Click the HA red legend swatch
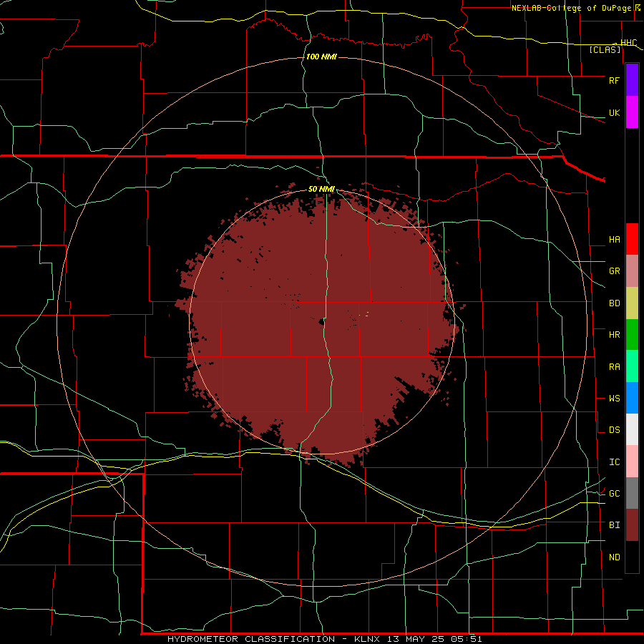 point(632,239)
